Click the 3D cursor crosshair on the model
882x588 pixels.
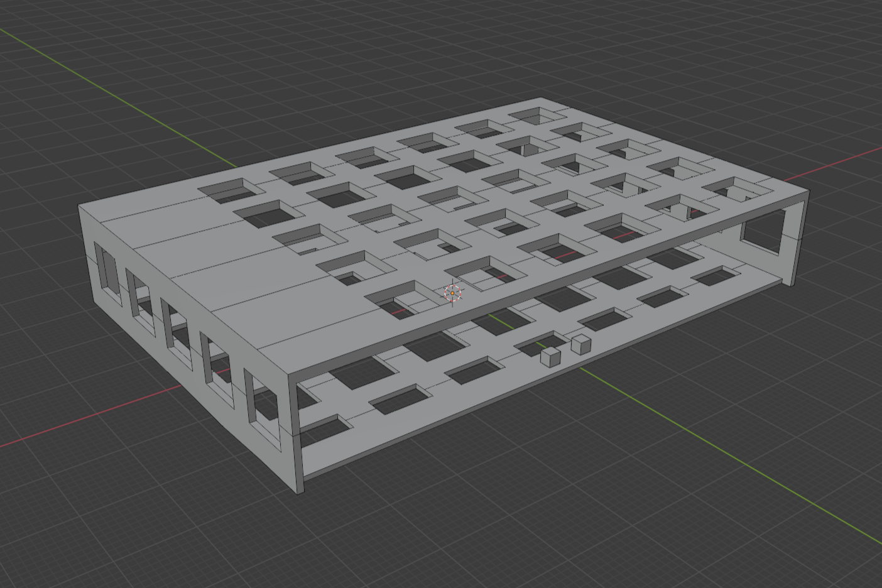pos(452,293)
